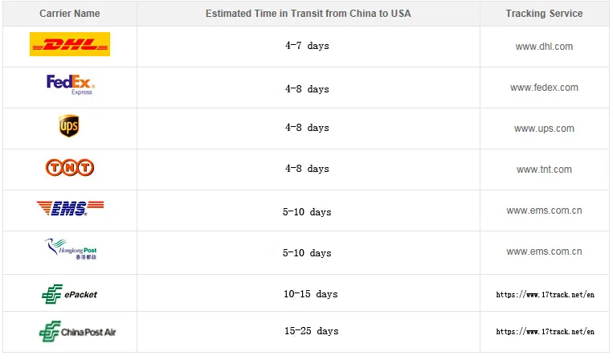Open the 17track link in the ePacket row

[545, 295]
